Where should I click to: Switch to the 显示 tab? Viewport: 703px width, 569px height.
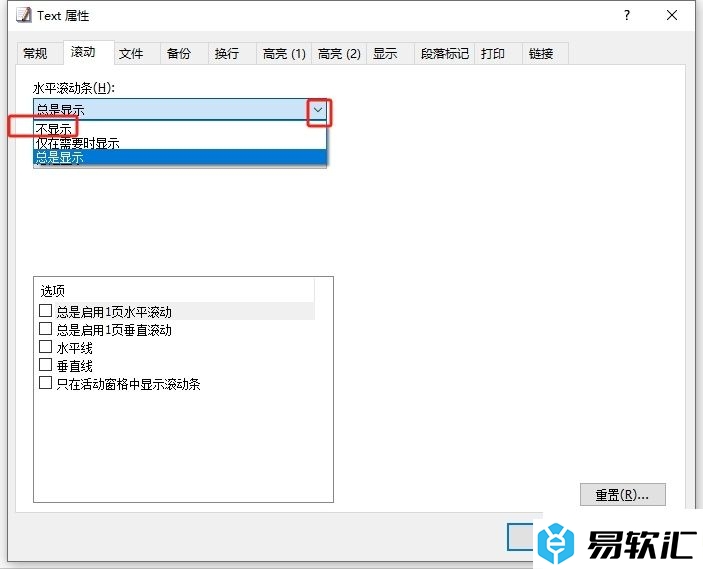[x=391, y=54]
